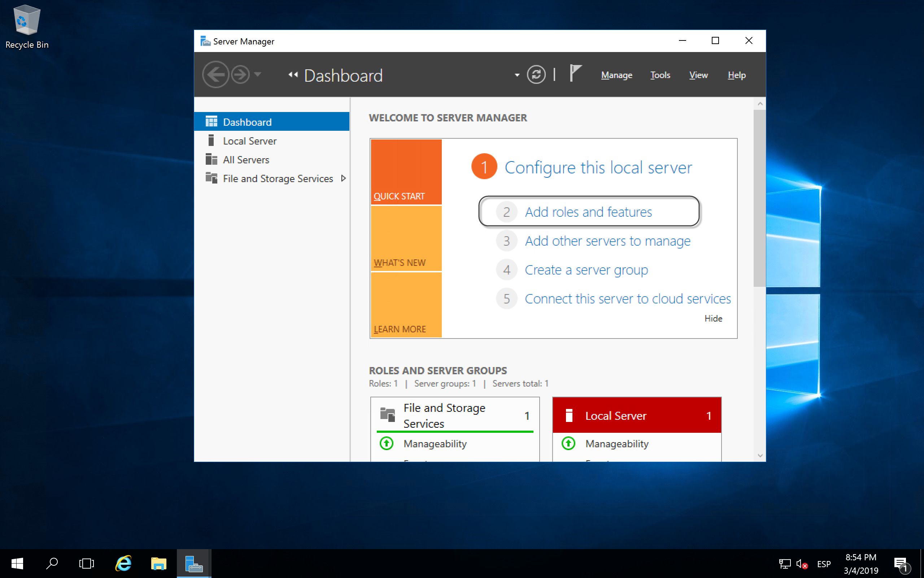Maximize the Server Manager window

click(x=715, y=40)
